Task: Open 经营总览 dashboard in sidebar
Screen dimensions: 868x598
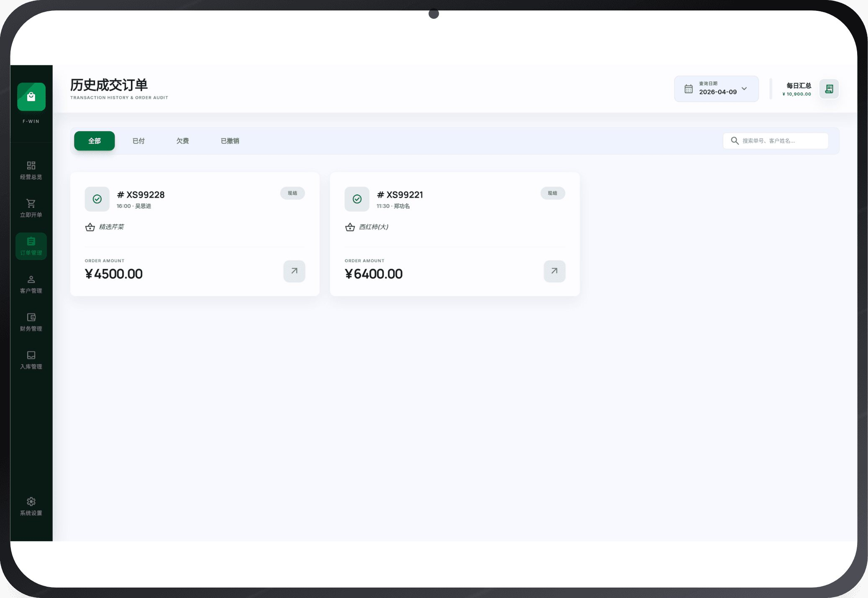Action: pos(31,170)
